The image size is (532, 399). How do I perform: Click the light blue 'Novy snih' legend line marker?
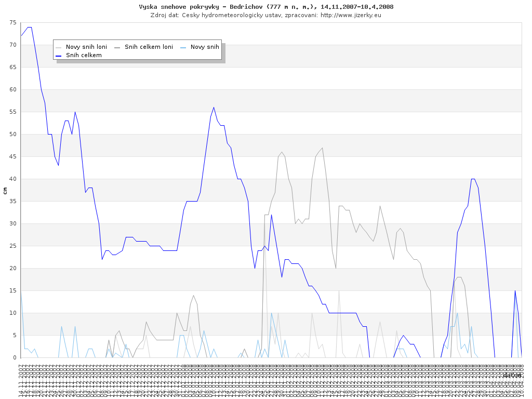183,47
